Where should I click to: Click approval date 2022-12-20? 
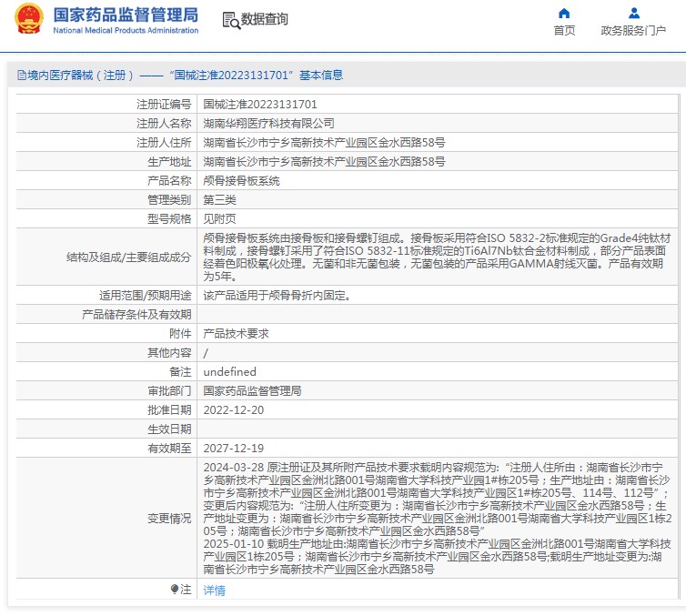click(234, 410)
